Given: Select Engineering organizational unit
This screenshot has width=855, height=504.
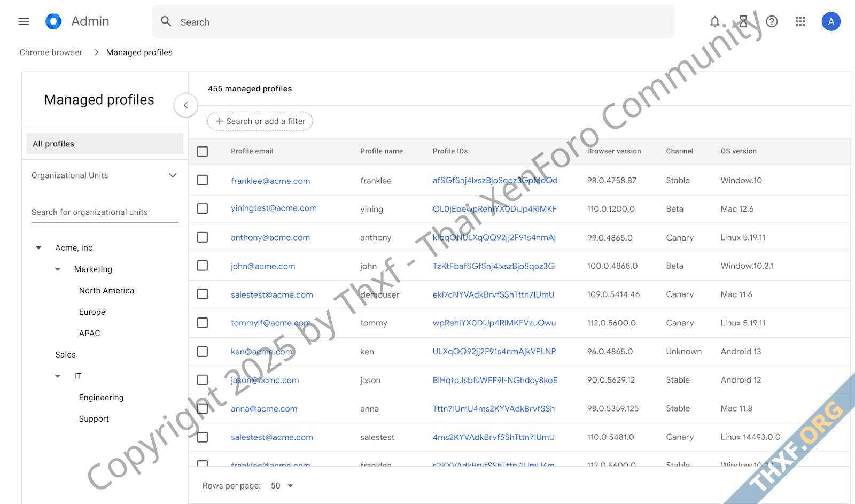Looking at the screenshot, I should click(x=101, y=398).
